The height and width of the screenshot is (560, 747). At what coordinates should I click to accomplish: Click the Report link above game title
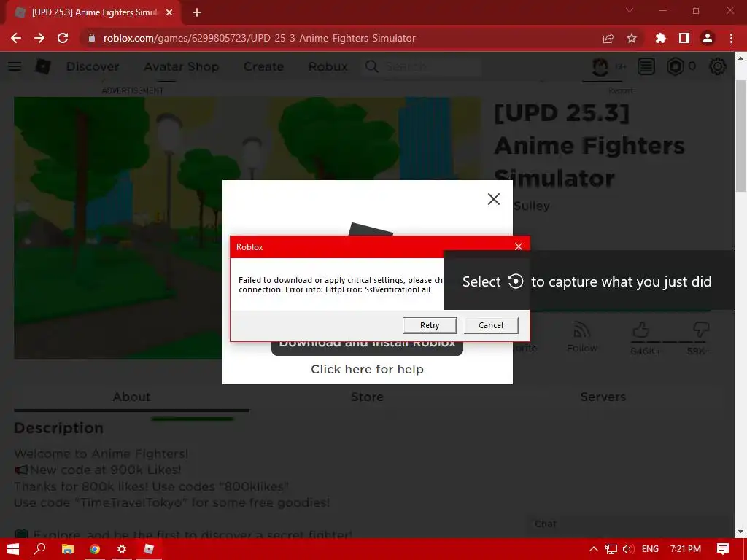click(620, 90)
